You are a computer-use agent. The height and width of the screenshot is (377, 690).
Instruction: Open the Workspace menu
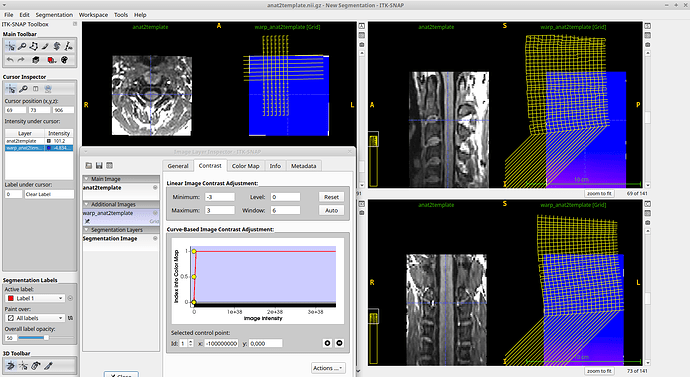point(93,15)
